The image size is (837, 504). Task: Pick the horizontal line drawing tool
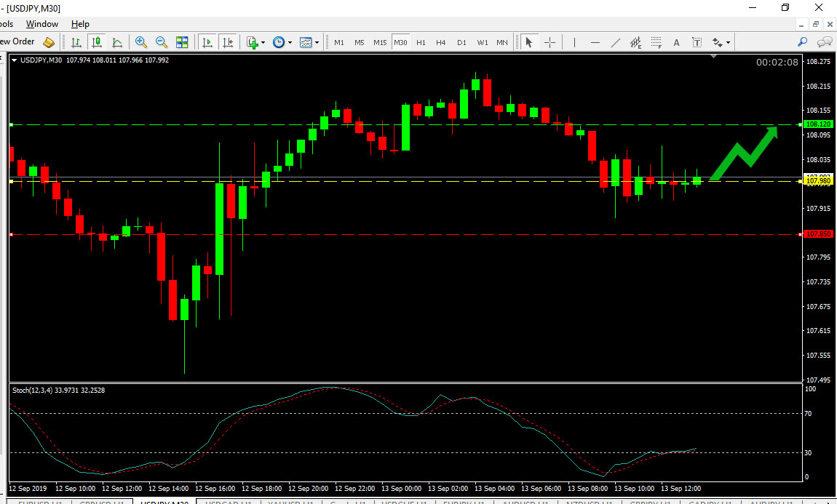pos(595,42)
